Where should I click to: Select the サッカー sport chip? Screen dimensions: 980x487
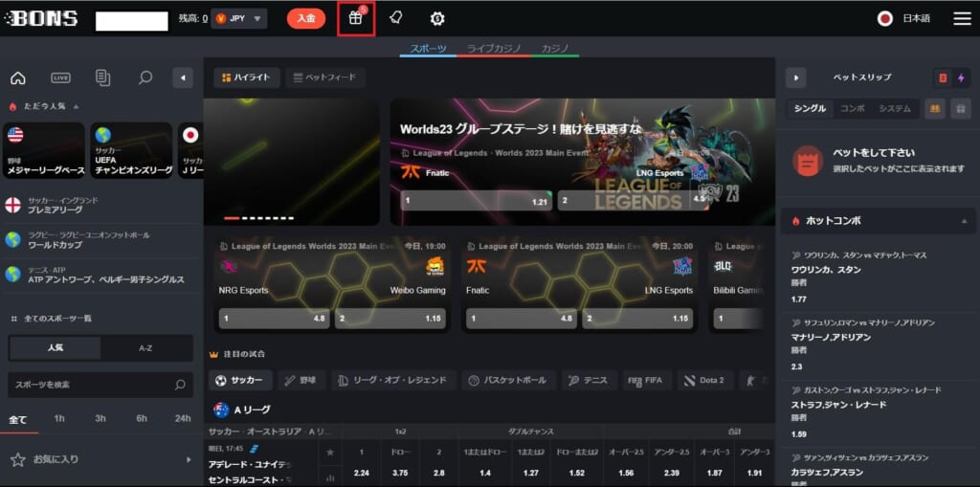pos(240,380)
